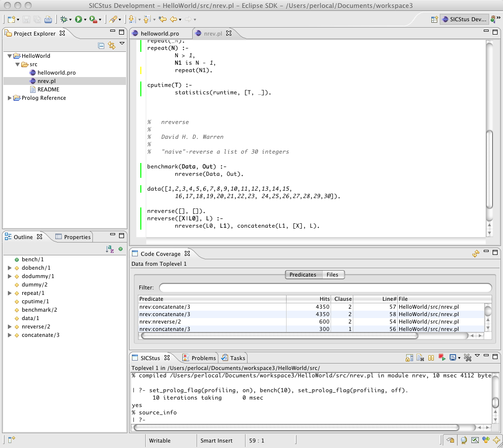Toggle the green dot filter in Outline
The width and height of the screenshot is (503, 448).
pyautogui.click(x=121, y=249)
